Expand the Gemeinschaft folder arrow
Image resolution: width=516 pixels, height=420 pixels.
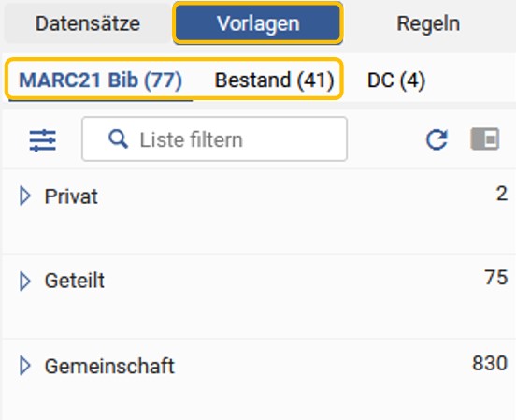(25, 366)
